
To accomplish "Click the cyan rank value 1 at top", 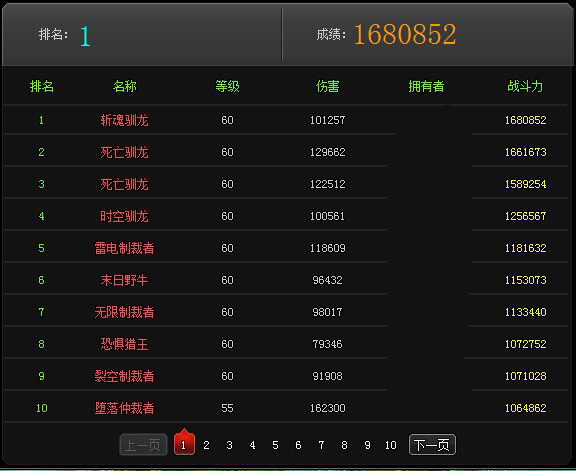I will point(85,36).
